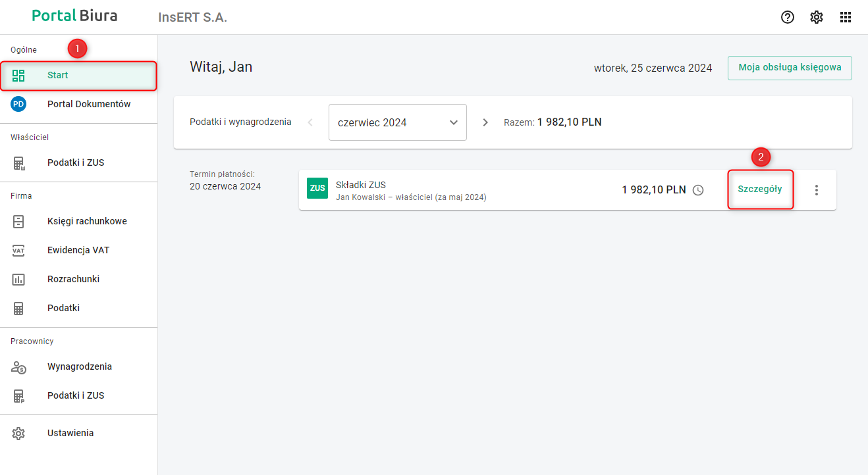Click the Ustawienia gear icon in sidebar
The image size is (868, 475).
coord(18,433)
